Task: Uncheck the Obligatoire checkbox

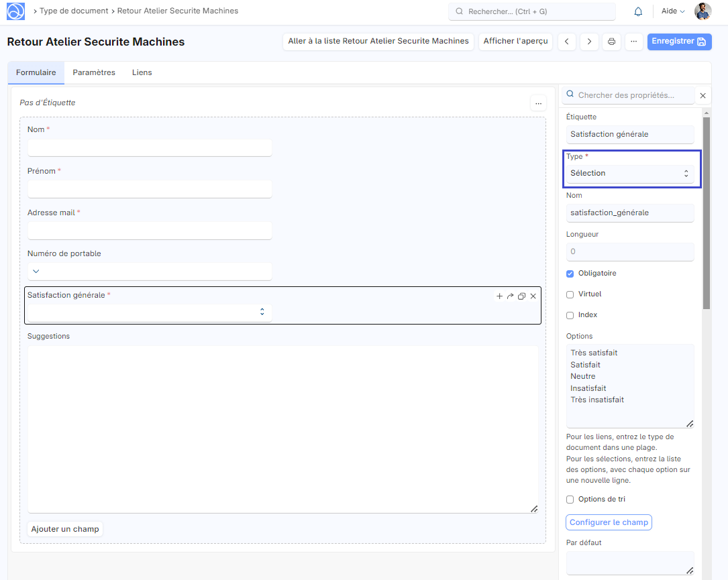Action: [570, 274]
